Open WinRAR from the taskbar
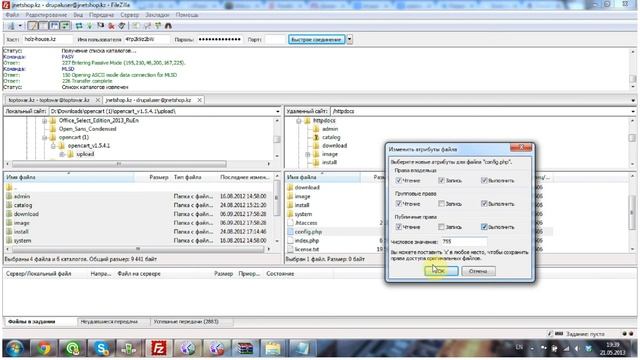The image size is (640, 360). (245, 348)
